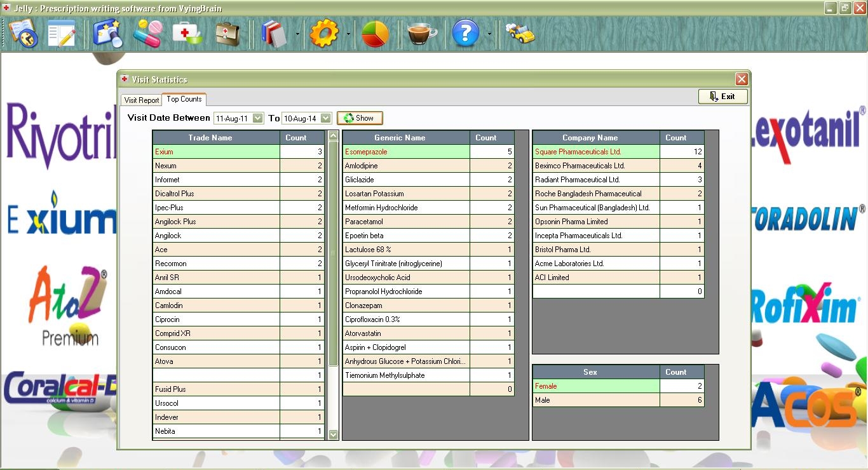The height and width of the screenshot is (470, 868).
Task: Click the coffee cup toolbar icon
Action: click(422, 33)
